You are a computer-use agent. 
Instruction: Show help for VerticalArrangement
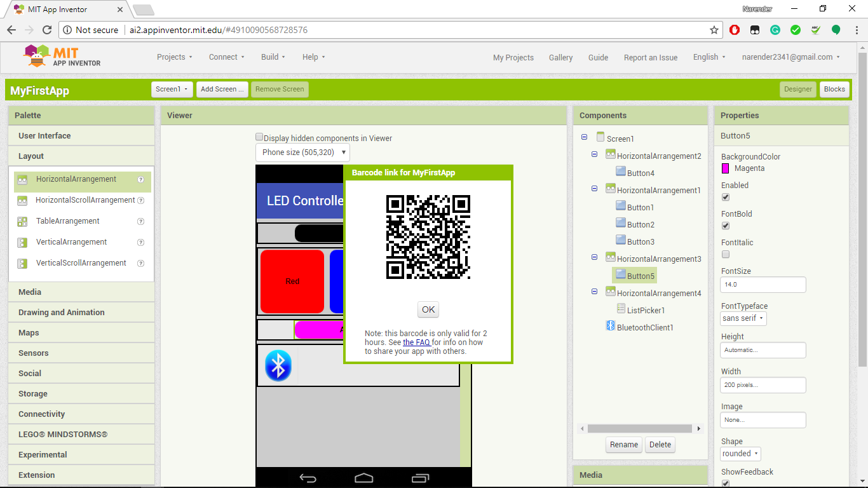[x=141, y=242]
